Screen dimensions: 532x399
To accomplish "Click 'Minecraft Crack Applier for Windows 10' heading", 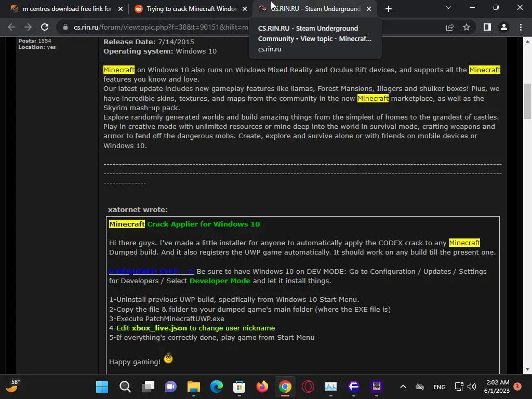I will click(184, 224).
